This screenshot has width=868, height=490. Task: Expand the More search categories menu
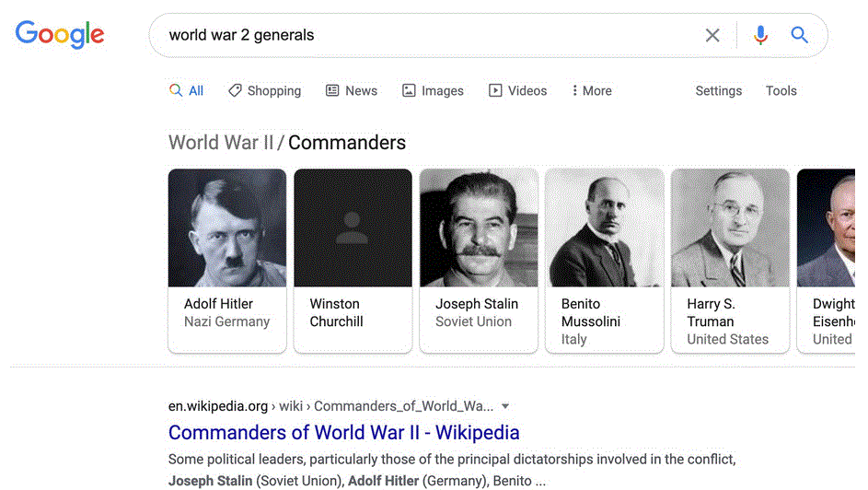(591, 91)
